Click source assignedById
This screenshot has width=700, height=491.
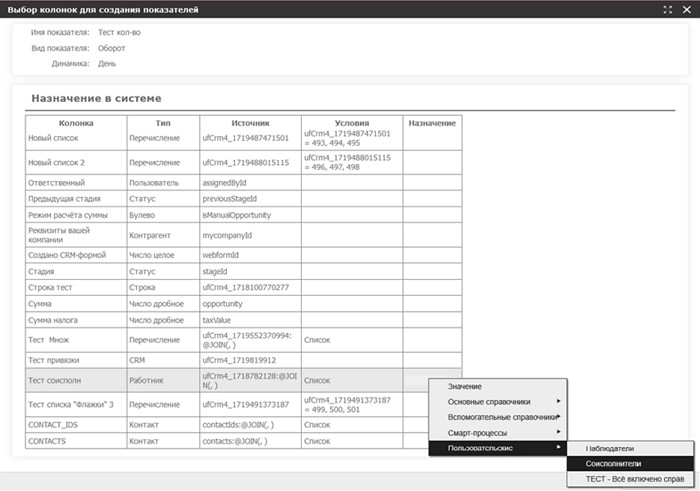[224, 183]
